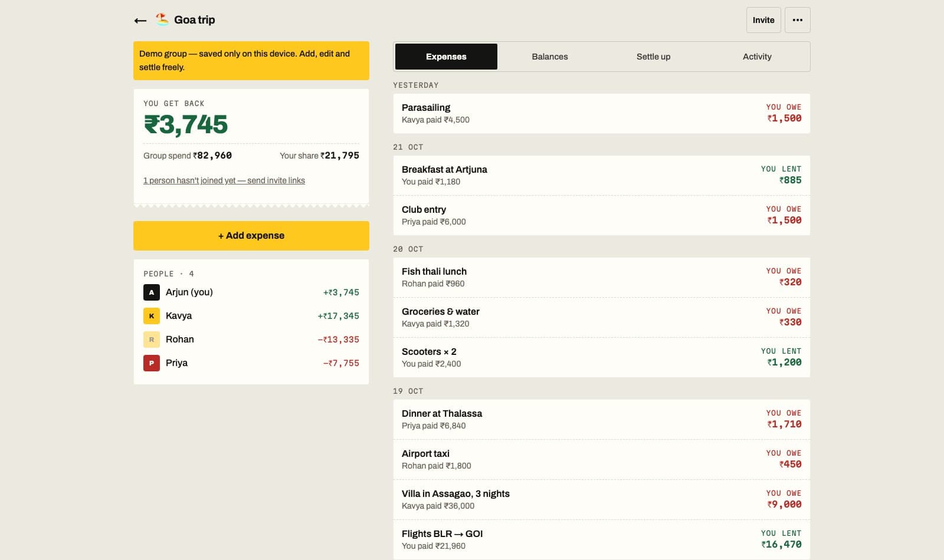
Task: Open the Dinner at Thalassa expense
Action: pos(601,419)
